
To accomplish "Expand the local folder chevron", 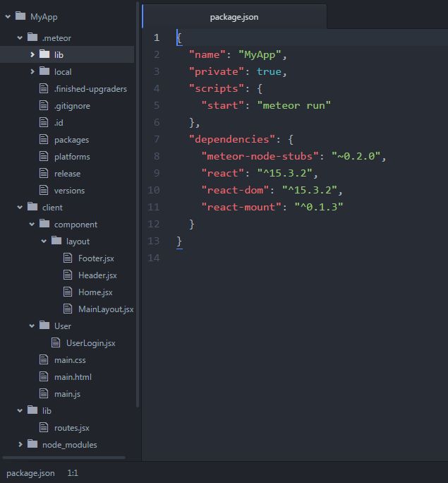I will tap(32, 72).
